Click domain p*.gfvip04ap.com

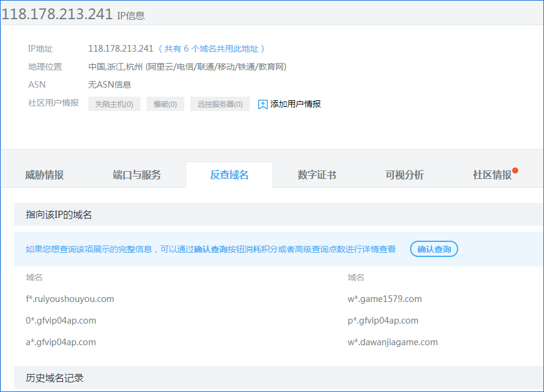(x=383, y=321)
